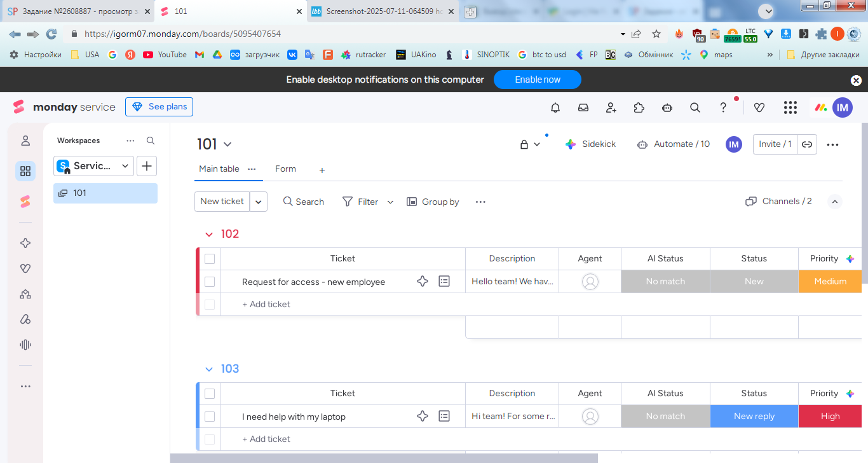Open the Filter options chevron

[x=390, y=202]
